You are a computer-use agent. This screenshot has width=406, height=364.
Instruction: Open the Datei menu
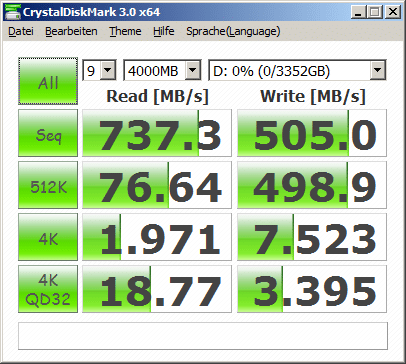click(21, 31)
